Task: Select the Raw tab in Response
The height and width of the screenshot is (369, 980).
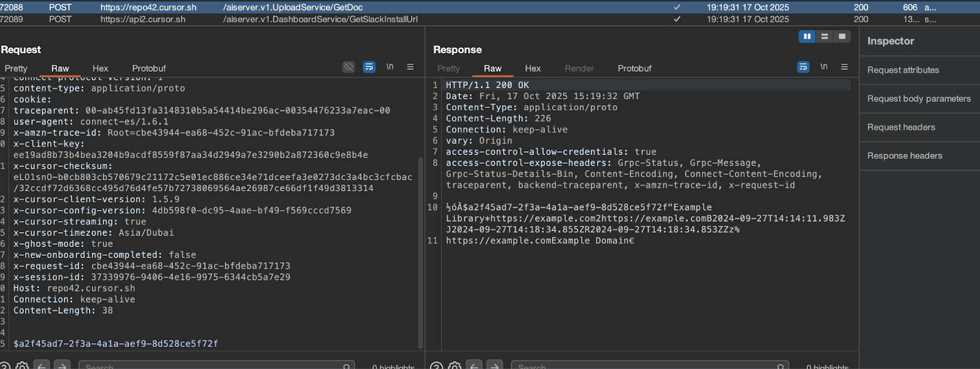Action: point(492,68)
